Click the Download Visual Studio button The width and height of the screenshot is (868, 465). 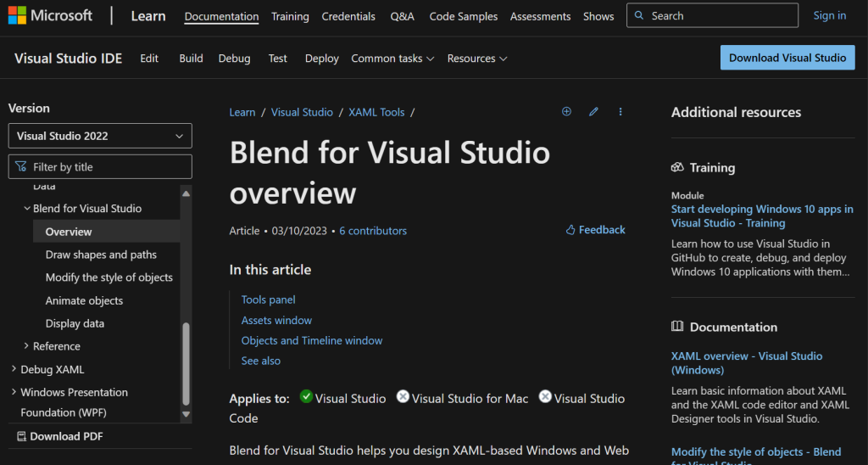click(x=787, y=58)
